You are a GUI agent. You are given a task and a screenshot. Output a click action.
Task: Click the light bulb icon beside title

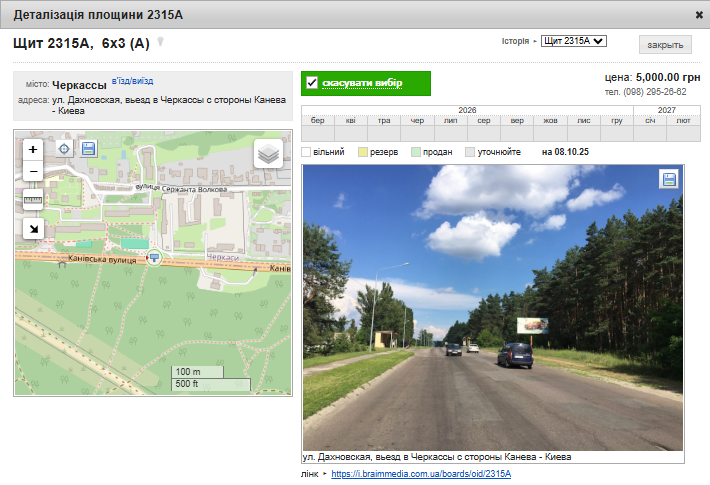(160, 42)
